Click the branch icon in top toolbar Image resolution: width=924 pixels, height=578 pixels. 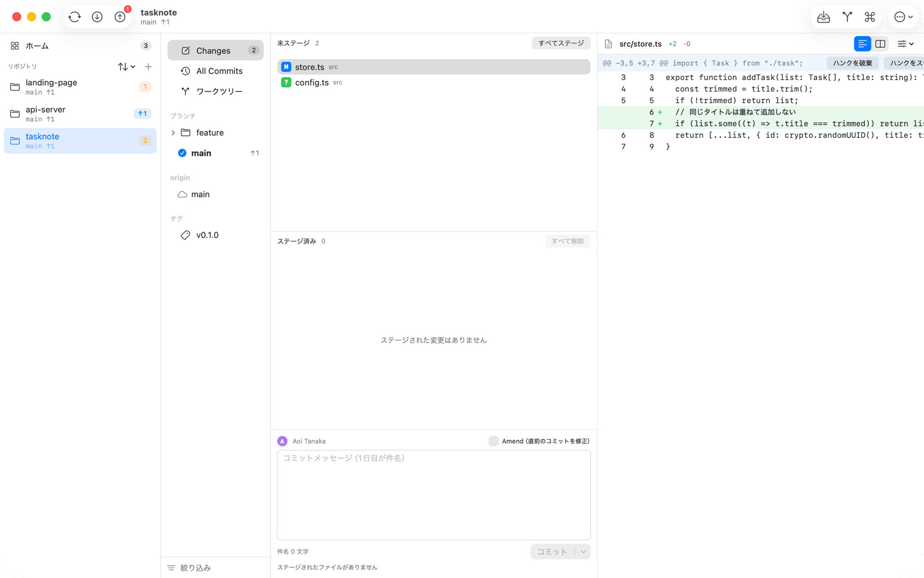pyautogui.click(x=847, y=17)
